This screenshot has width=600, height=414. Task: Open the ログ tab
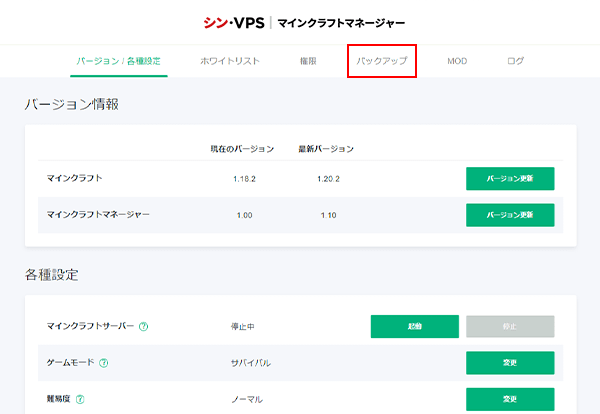pos(515,61)
